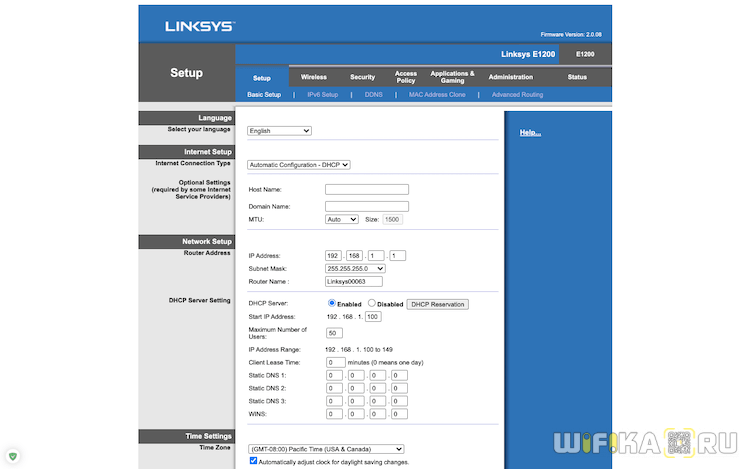Enable the DHCP Server radio button
The image size is (750, 469).
pos(331,303)
